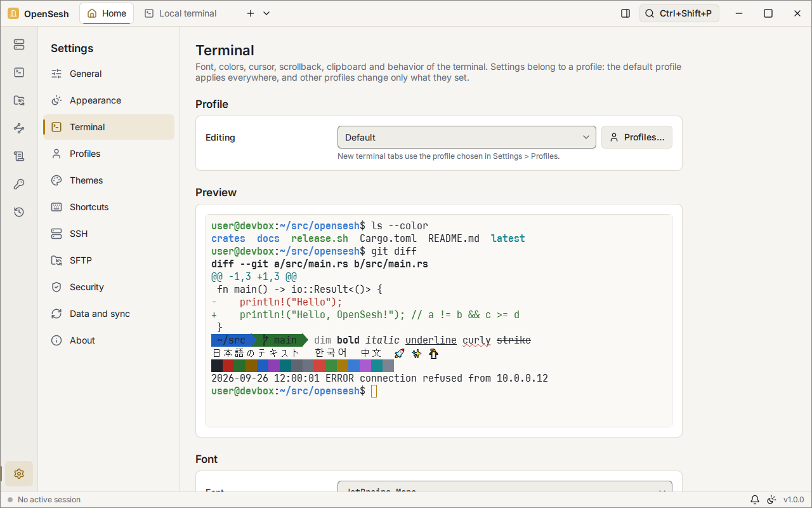The image size is (812, 508).
Task: Click the ERROR connection refused log line
Action: (379, 378)
